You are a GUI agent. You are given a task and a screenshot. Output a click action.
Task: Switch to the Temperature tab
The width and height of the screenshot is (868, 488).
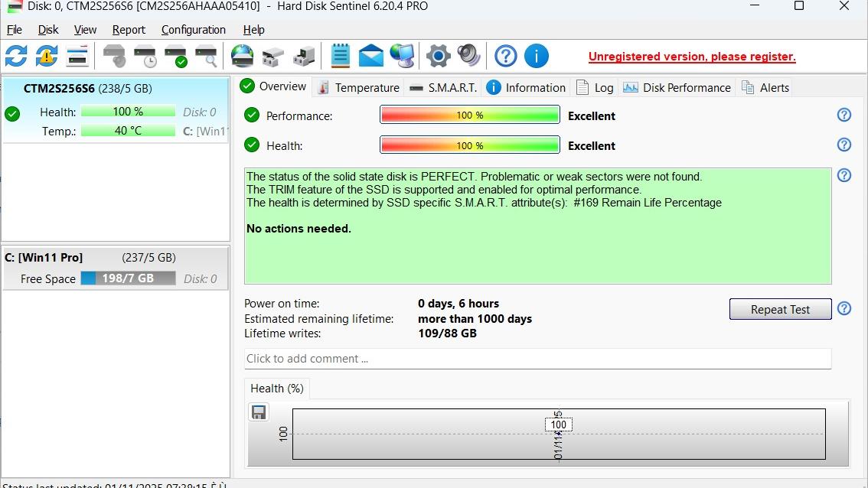358,87
